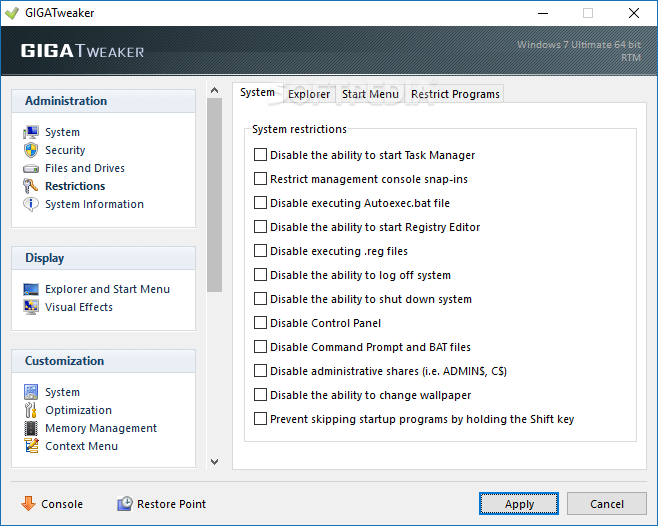Click the sidebar scroll up arrow
Screen dimensions: 658x526
(214, 90)
